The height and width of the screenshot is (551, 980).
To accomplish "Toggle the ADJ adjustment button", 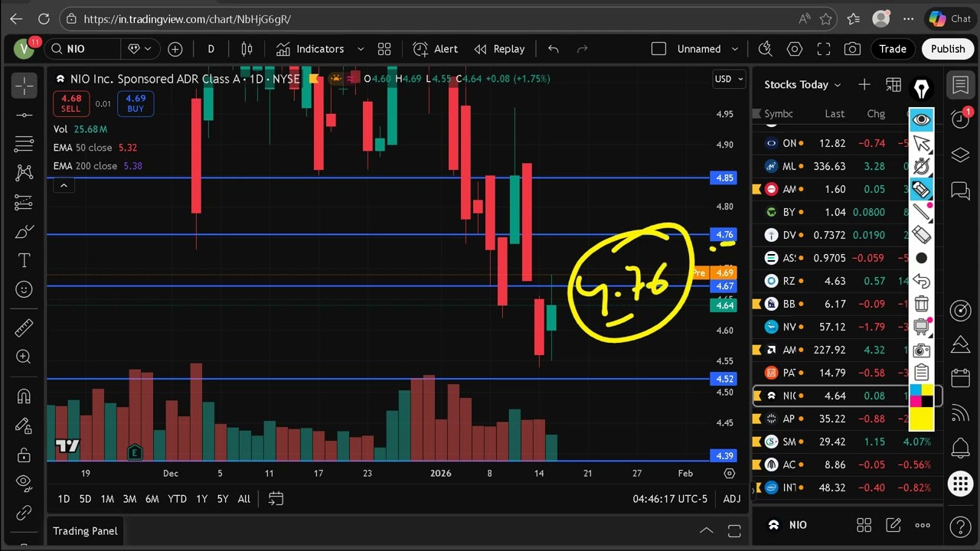I will point(732,499).
